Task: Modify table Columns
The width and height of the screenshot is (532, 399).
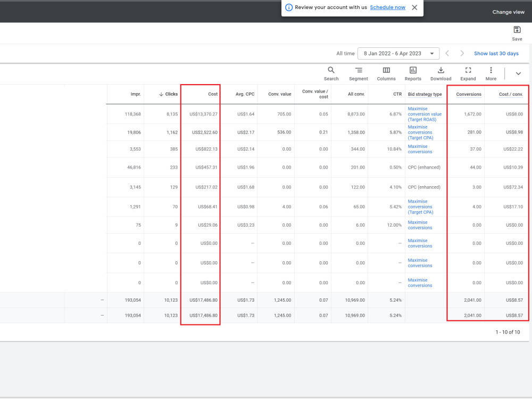Action: tap(386, 73)
